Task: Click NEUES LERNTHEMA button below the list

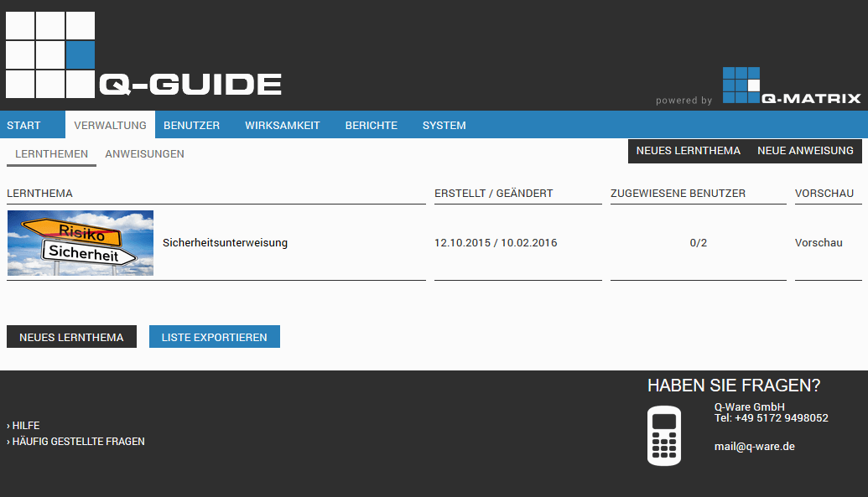Action: (x=71, y=337)
